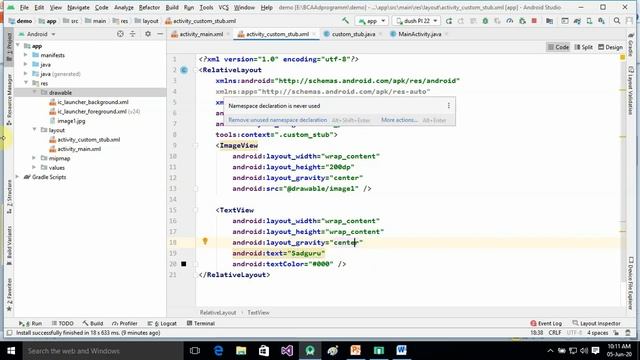Click the red Stop button
This screenshot has height=360, width=640.
tap(534, 21)
